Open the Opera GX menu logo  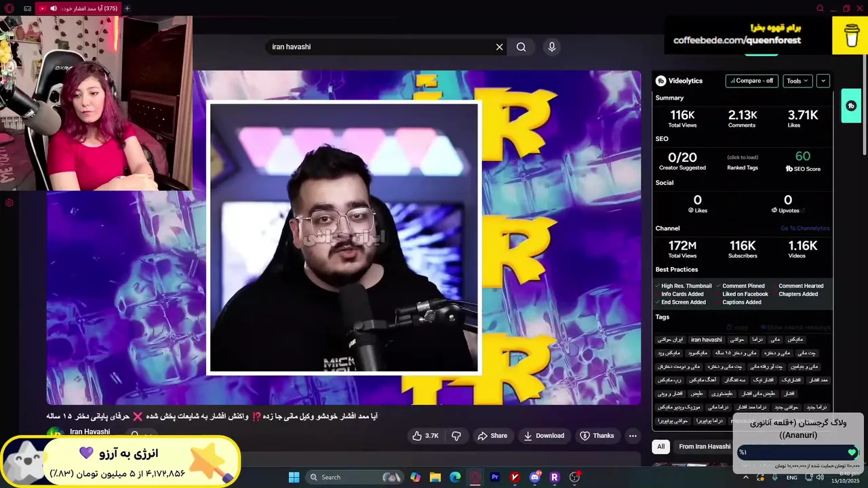(9, 8)
